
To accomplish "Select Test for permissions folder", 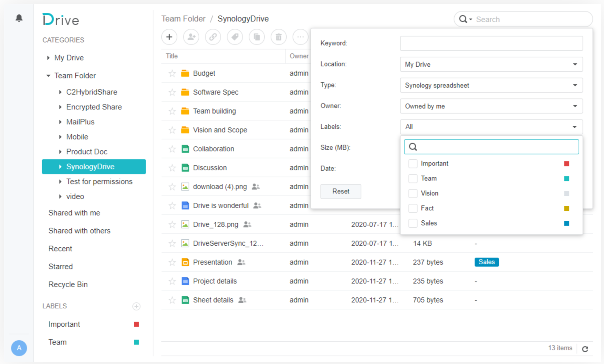I will tap(99, 182).
